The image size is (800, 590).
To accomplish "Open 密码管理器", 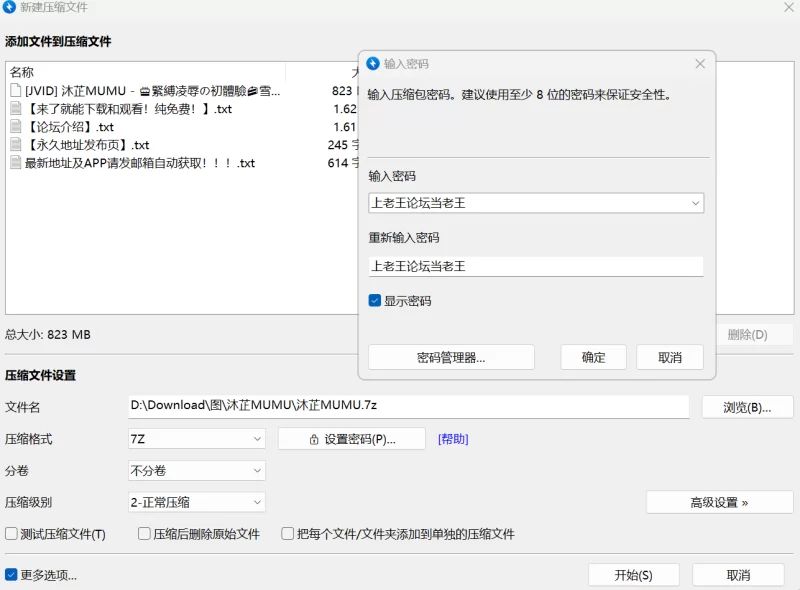I will tap(451, 357).
